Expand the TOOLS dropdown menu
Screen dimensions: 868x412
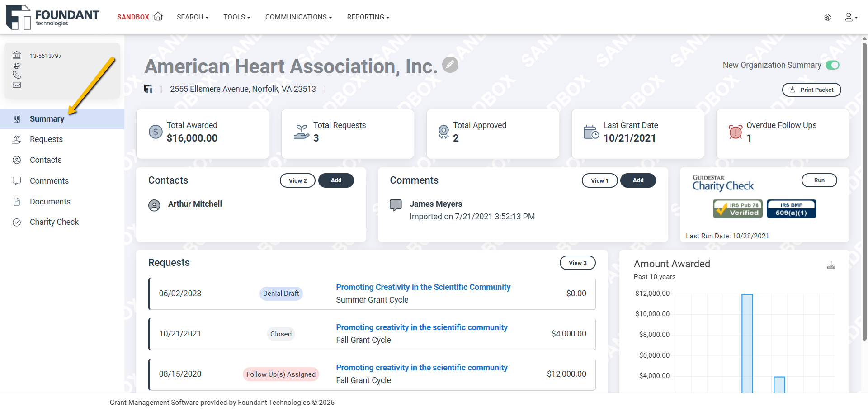(x=236, y=17)
